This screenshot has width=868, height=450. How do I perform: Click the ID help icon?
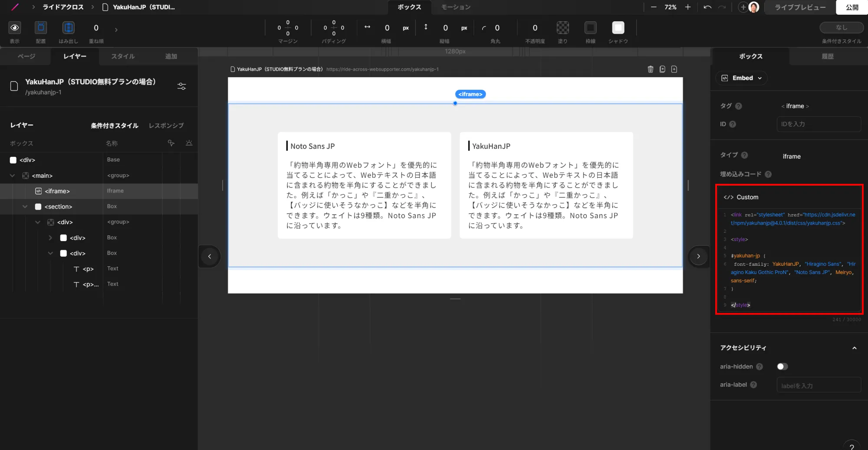[733, 124]
